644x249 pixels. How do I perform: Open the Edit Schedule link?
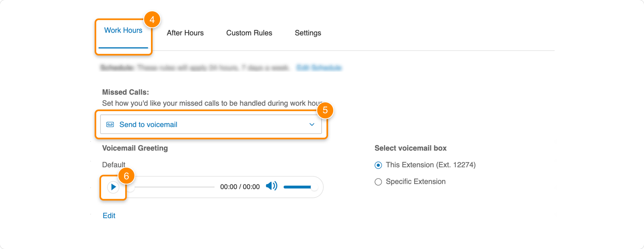[318, 67]
